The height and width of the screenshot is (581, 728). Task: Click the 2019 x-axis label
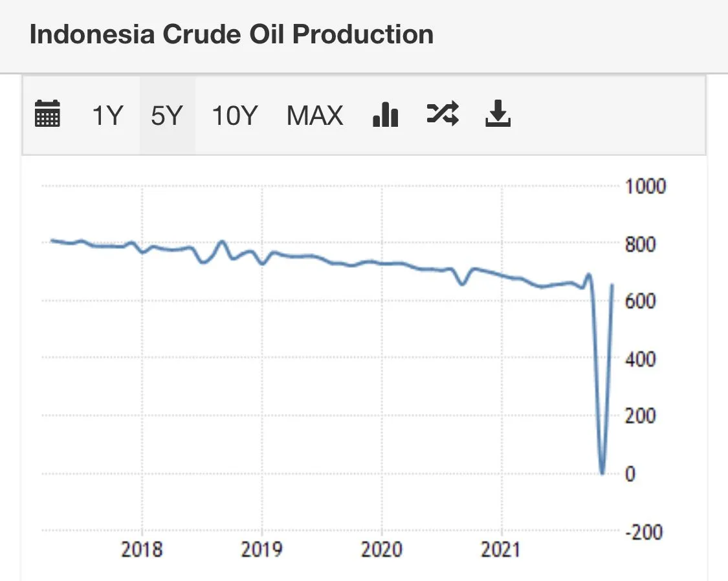pos(262,549)
